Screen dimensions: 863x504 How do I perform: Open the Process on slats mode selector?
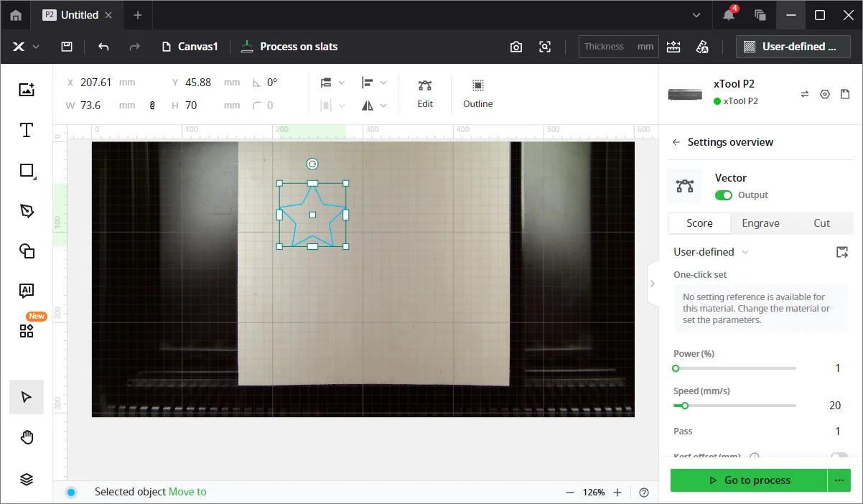(x=289, y=47)
